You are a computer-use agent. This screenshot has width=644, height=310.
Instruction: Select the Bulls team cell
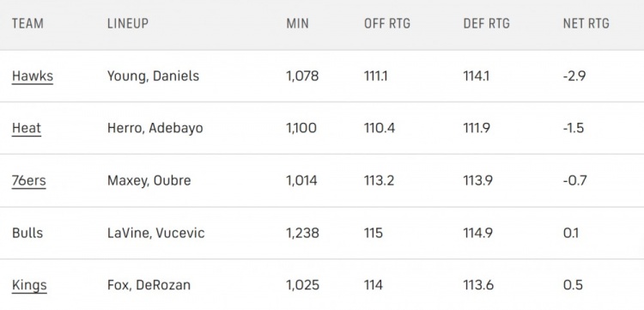pyautogui.click(x=27, y=233)
